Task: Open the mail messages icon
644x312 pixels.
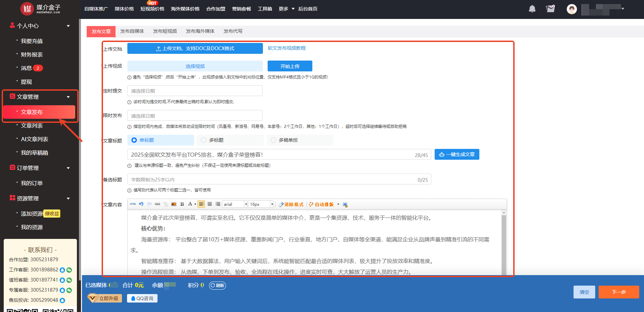Action: [550, 9]
